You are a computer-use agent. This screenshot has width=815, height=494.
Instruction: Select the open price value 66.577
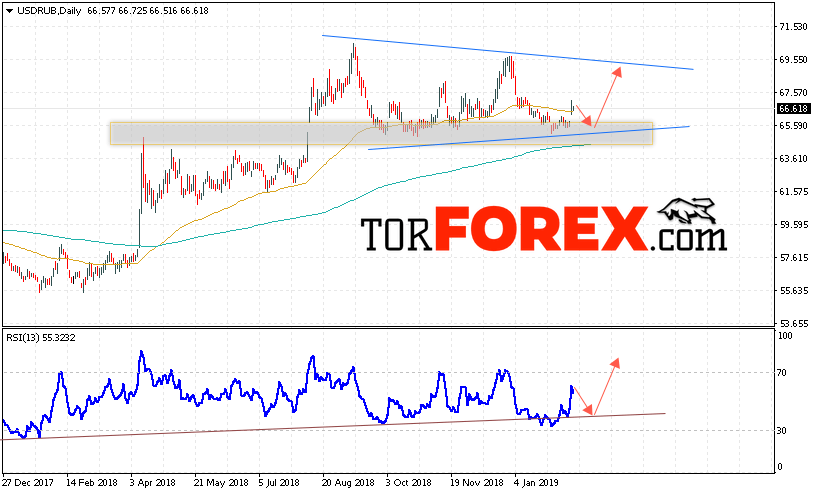point(101,10)
